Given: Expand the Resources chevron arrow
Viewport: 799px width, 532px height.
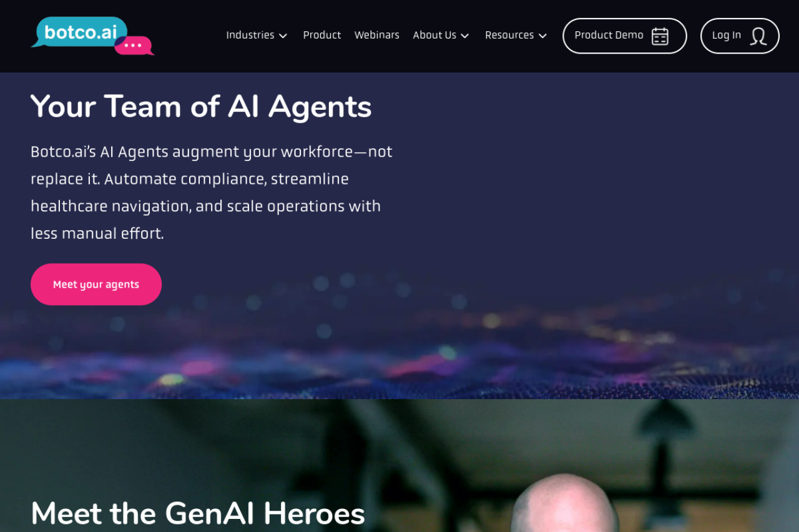Looking at the screenshot, I should coord(542,36).
